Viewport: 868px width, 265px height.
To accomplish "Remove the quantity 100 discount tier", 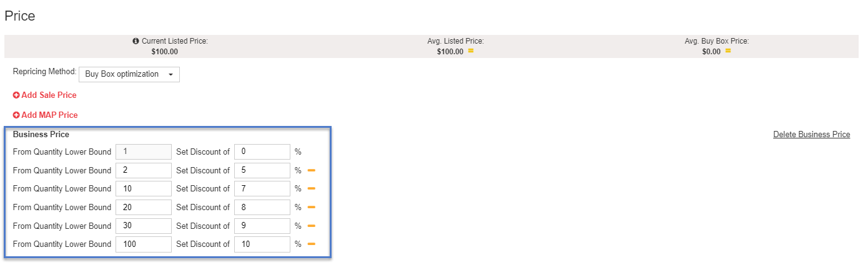I will point(311,244).
